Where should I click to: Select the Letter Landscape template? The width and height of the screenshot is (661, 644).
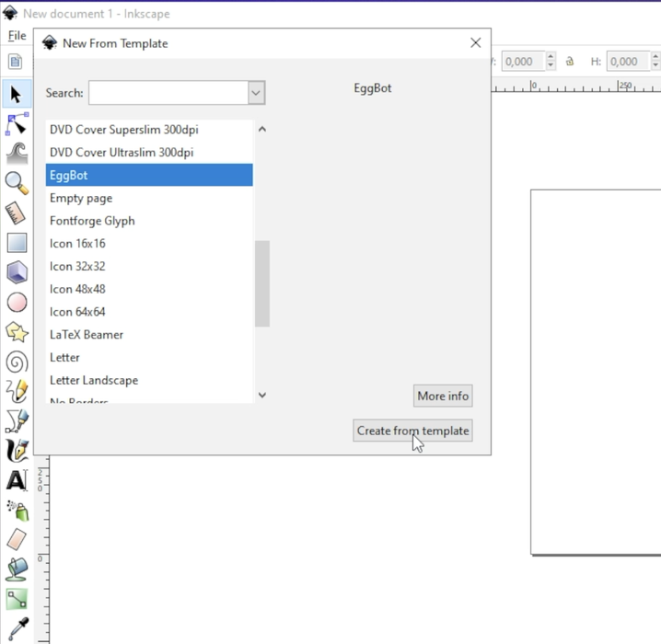(149, 380)
